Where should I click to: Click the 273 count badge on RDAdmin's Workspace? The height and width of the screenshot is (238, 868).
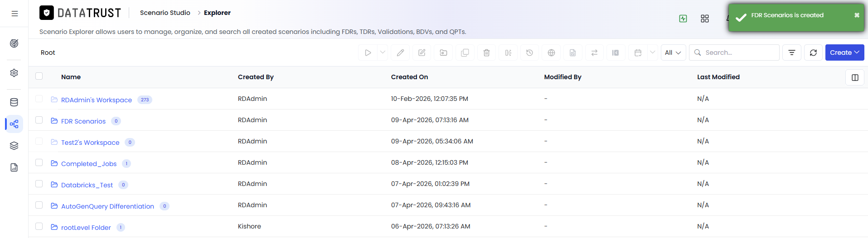145,100
